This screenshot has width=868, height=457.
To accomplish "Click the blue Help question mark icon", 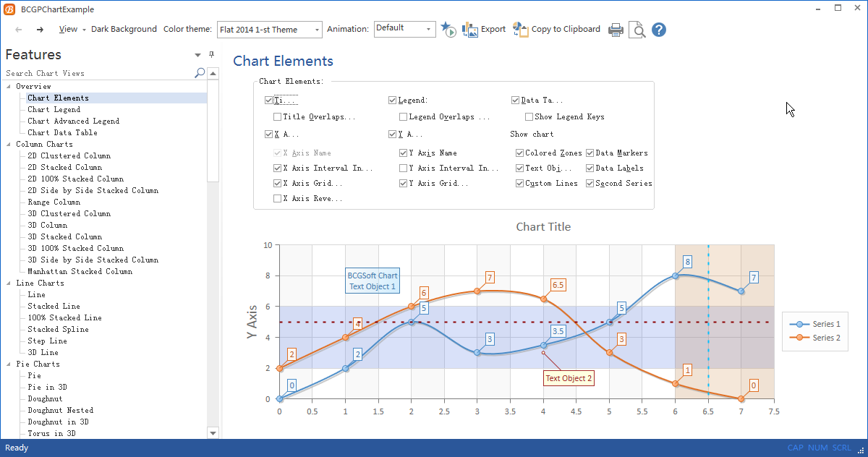I will (x=658, y=30).
